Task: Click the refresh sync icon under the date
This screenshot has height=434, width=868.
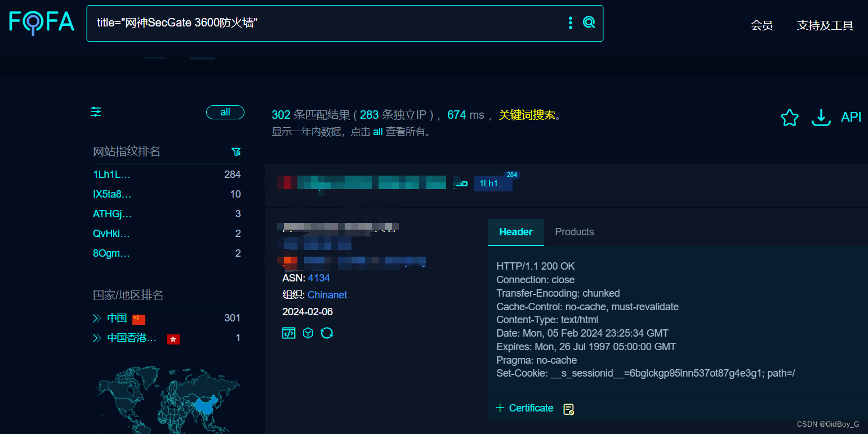Action: [327, 333]
